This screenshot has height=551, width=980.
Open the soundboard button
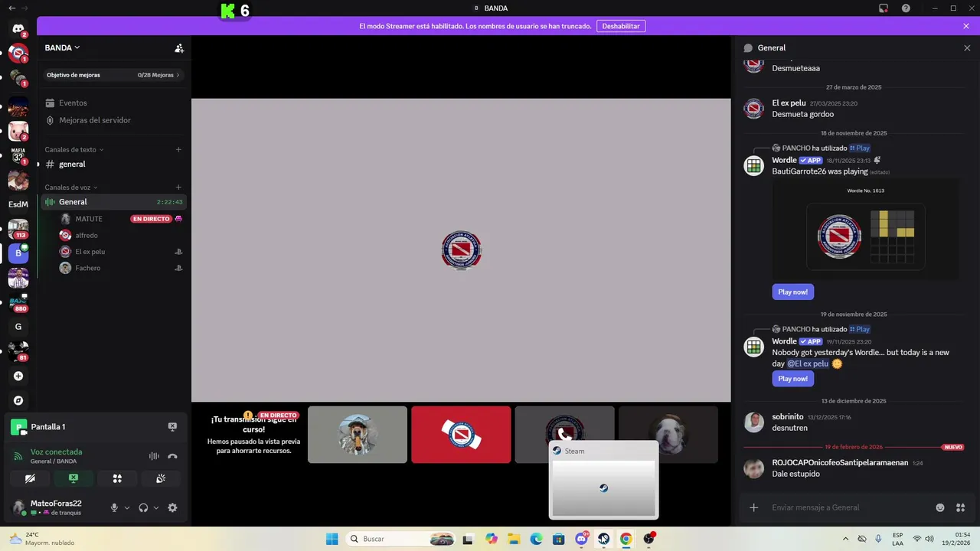tap(161, 478)
